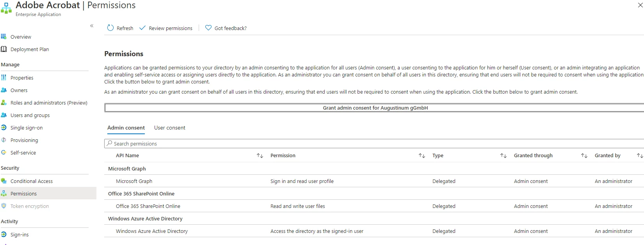This screenshot has height=245, width=644.
Task: Open the Overview page
Action: (21, 37)
